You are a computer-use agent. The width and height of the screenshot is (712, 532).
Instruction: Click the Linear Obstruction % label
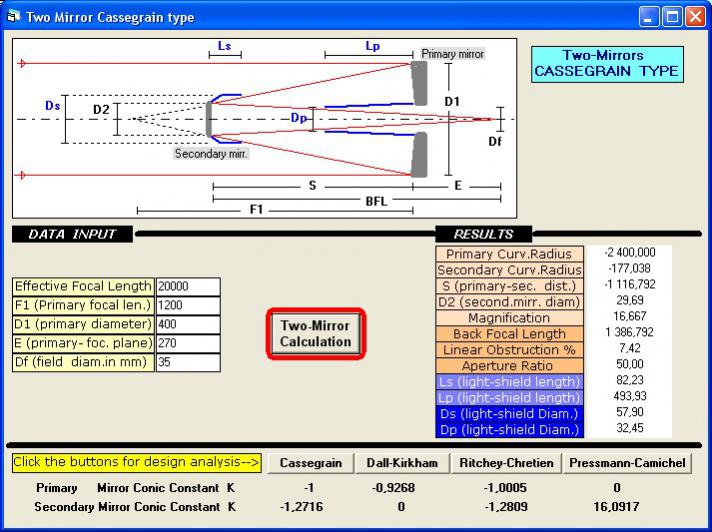[x=509, y=350]
